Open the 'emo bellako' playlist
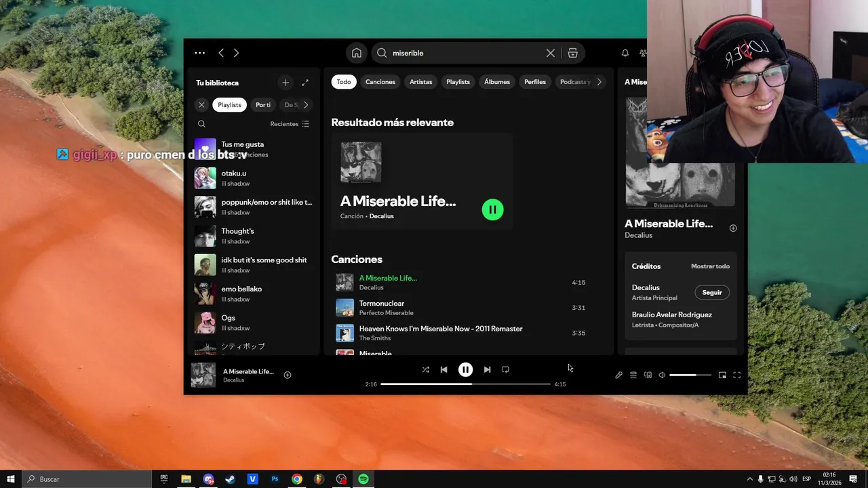 (x=254, y=294)
